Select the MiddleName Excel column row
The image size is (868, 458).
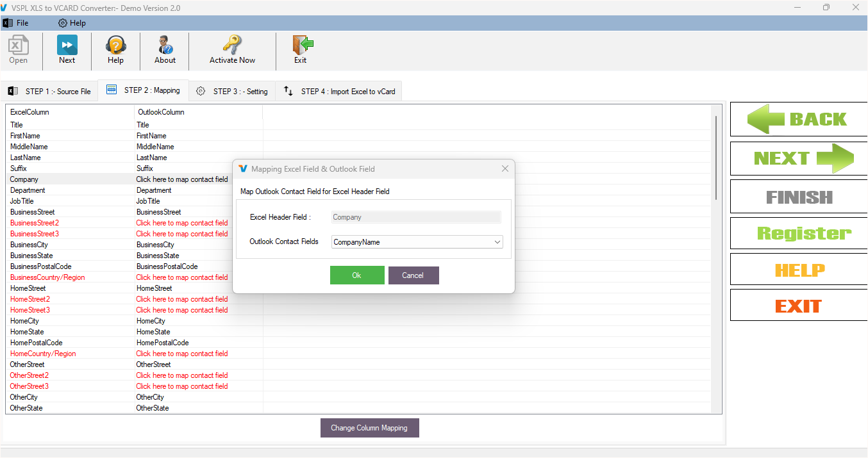click(29, 147)
